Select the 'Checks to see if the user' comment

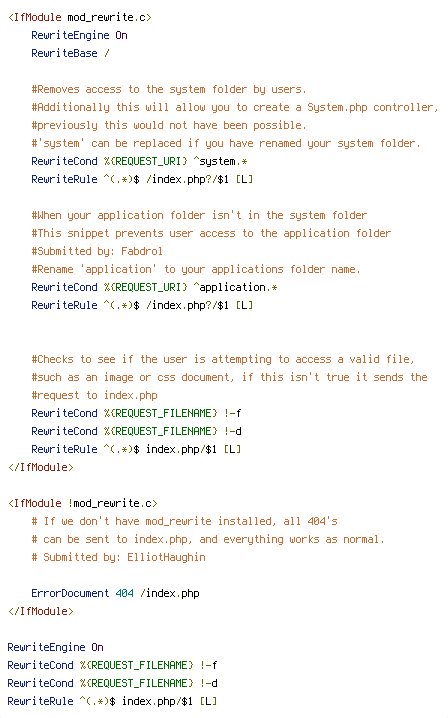(223, 359)
